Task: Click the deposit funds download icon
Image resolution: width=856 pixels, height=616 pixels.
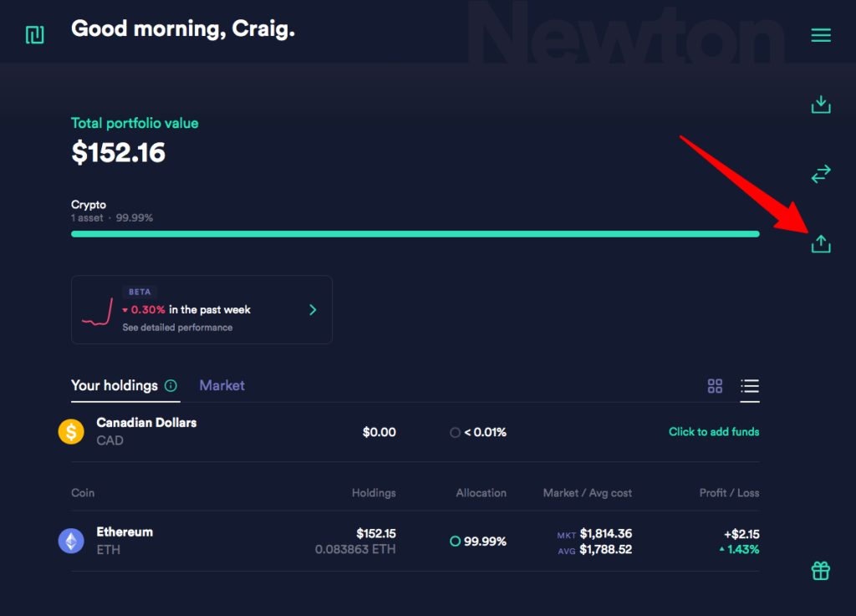Action: (821, 104)
